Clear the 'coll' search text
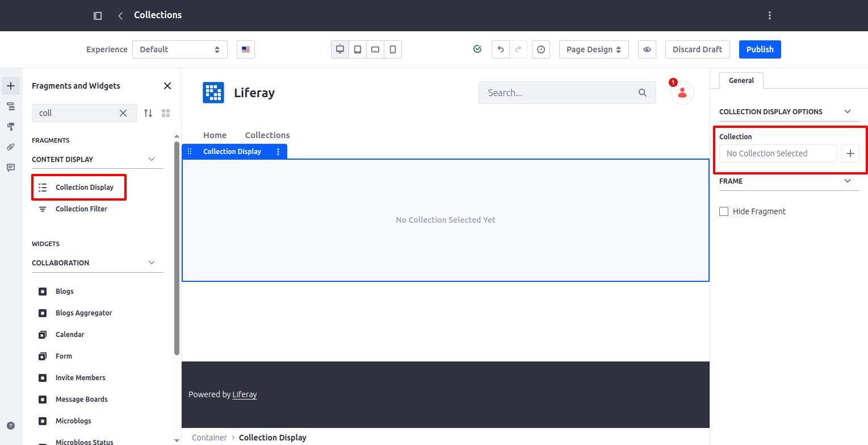868x445 pixels. (x=123, y=113)
